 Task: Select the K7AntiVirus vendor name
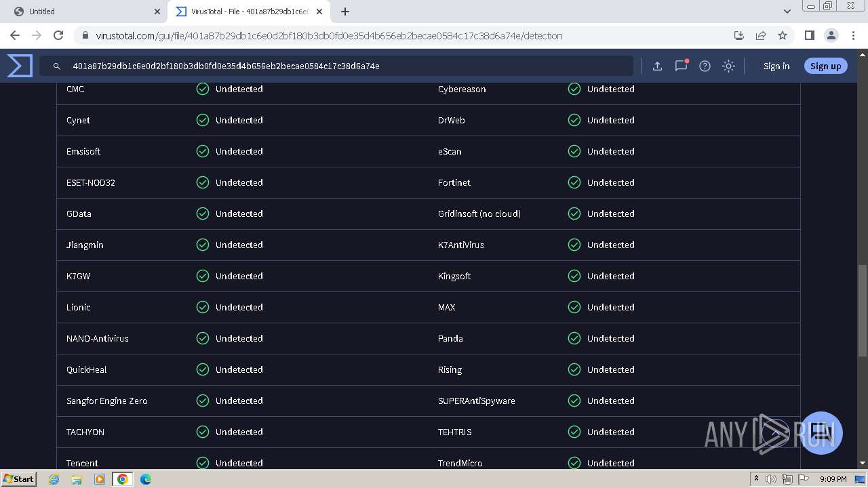click(461, 245)
